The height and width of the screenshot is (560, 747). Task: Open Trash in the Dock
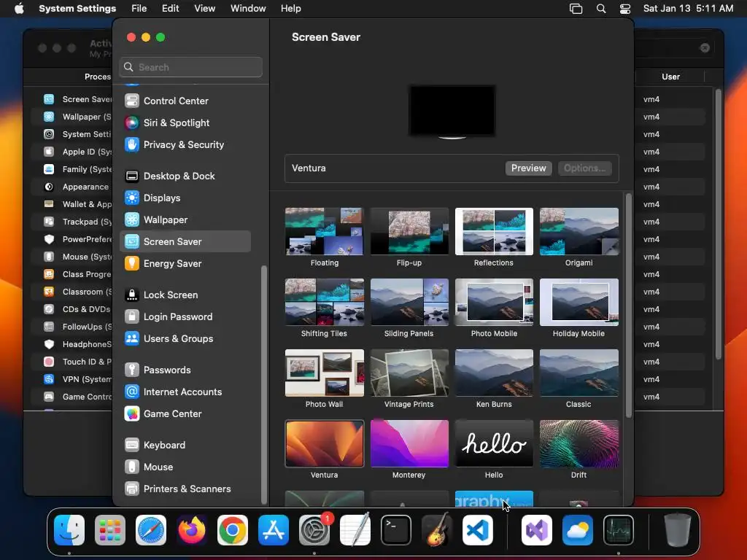678,530
